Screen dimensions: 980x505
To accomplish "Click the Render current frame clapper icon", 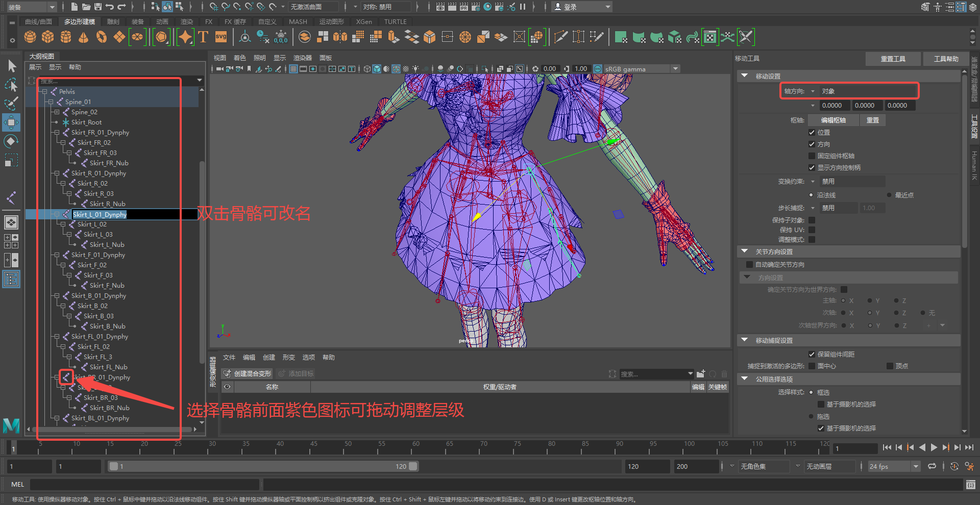I will click(452, 7).
